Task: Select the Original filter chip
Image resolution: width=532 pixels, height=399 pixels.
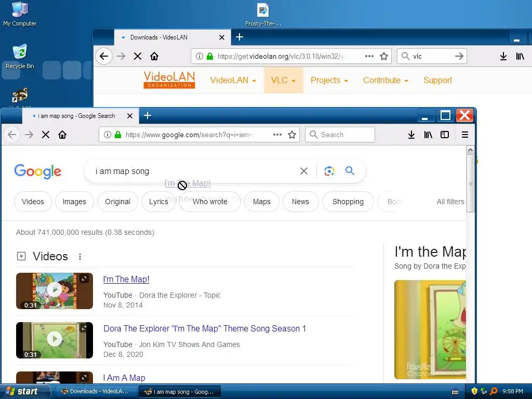Action: [117, 202]
